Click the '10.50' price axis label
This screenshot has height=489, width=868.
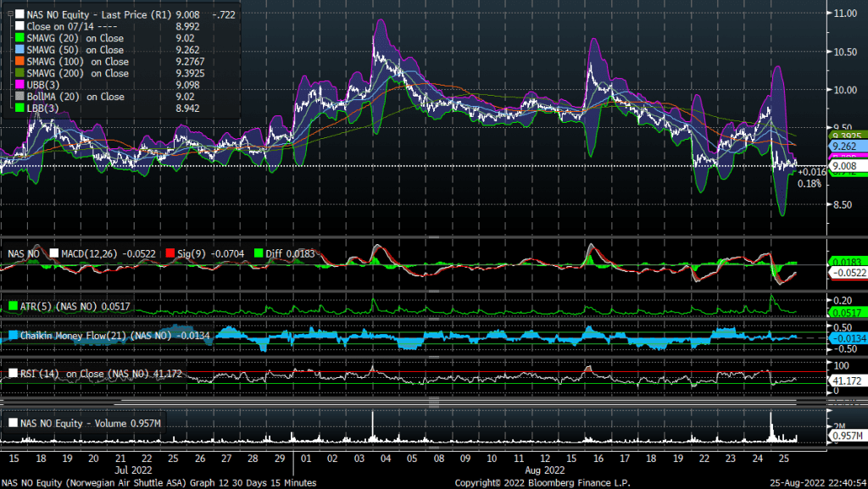[846, 52]
